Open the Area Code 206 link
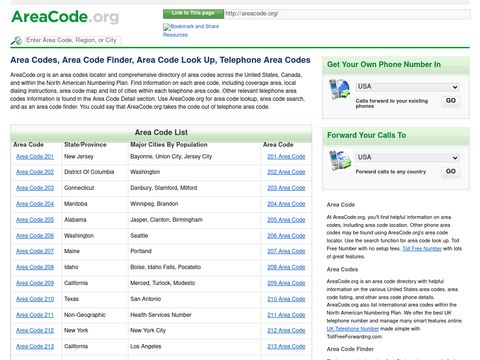 (x=35, y=236)
